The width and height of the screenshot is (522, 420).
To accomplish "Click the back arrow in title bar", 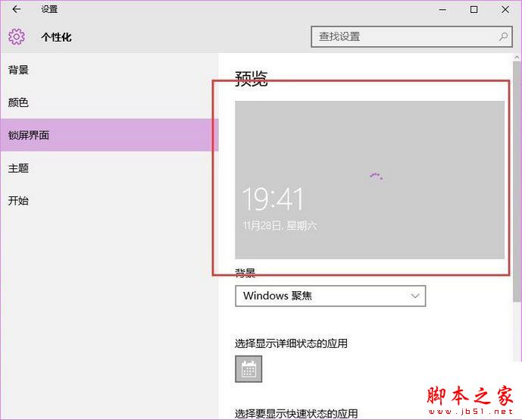I will 17,10.
